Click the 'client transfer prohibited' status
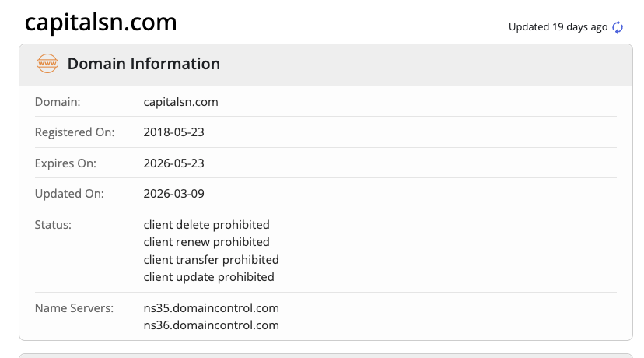Image resolution: width=644 pixels, height=358 pixels. tap(212, 259)
